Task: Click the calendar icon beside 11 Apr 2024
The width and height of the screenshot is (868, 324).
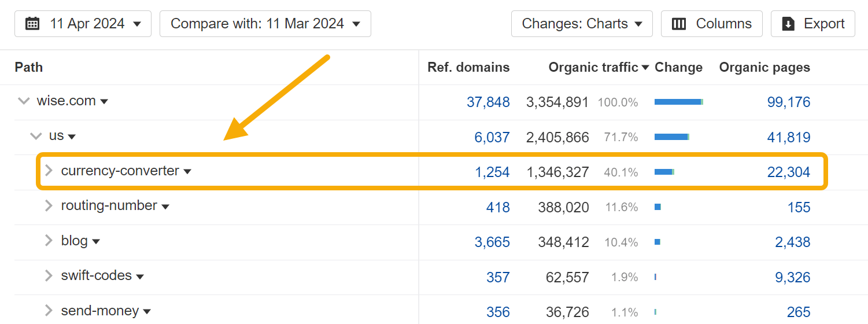Action: tap(33, 24)
